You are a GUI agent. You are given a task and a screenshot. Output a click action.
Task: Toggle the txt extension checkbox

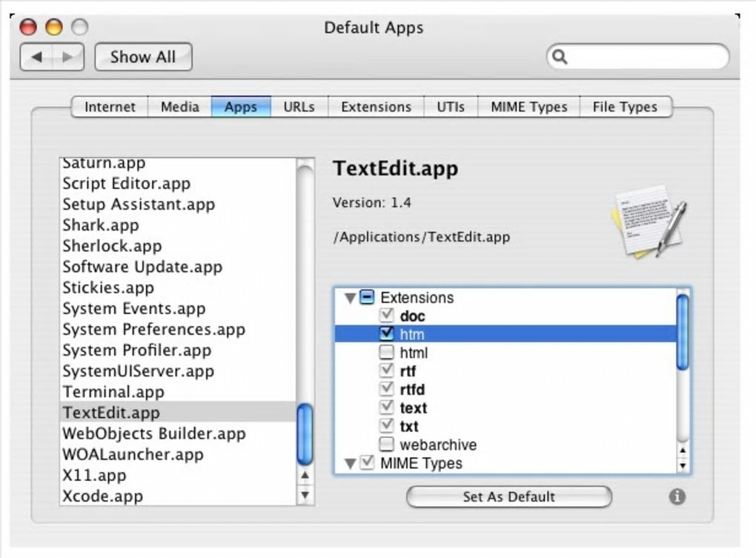(387, 425)
